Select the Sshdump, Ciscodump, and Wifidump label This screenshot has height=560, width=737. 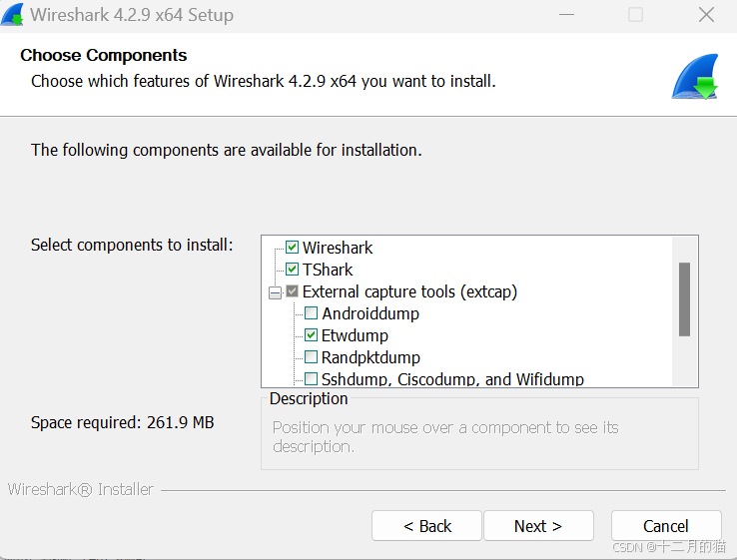click(x=452, y=379)
